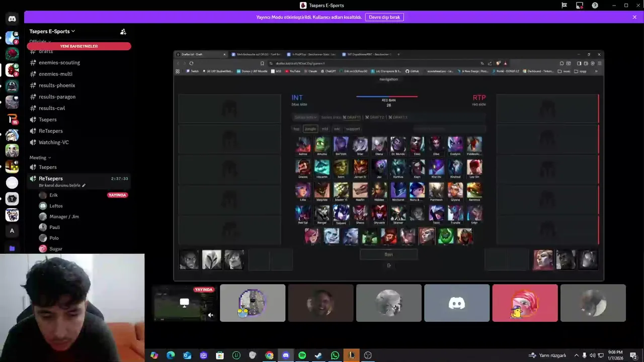Viewport: 644px width, 362px height.
Task: Collapse the Officials channel category
Action: 40,41
